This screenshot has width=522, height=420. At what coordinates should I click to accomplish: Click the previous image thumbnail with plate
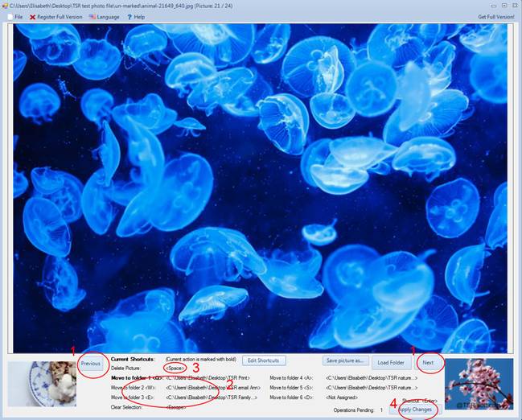click(x=40, y=383)
